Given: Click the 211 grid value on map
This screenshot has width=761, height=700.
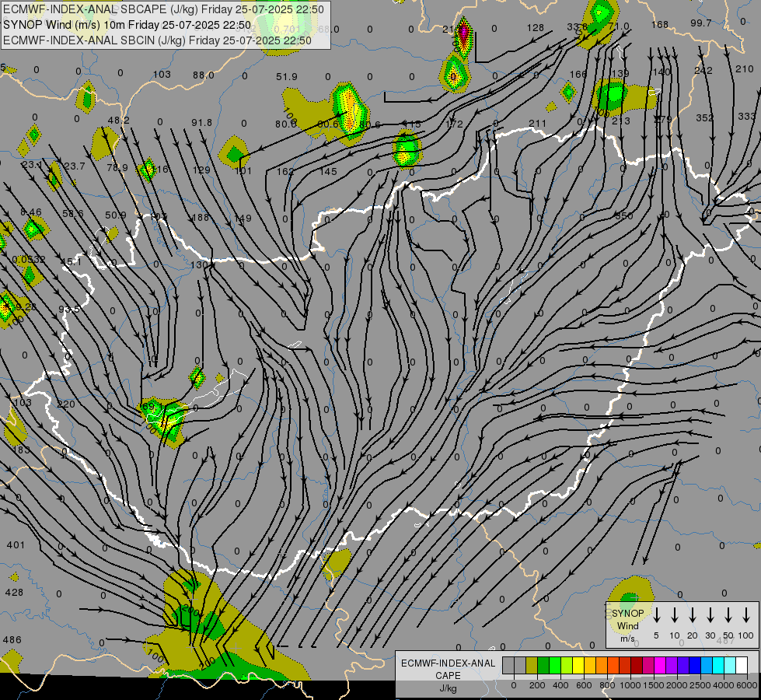Looking at the screenshot, I should tap(537, 124).
